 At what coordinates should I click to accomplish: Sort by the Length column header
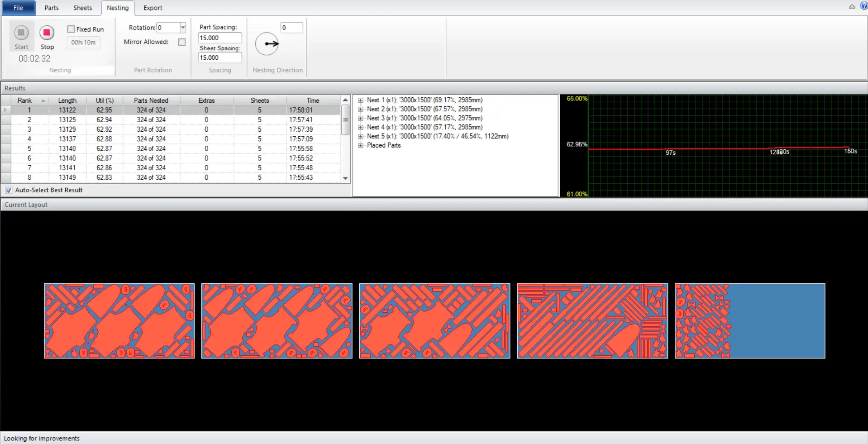click(67, 100)
